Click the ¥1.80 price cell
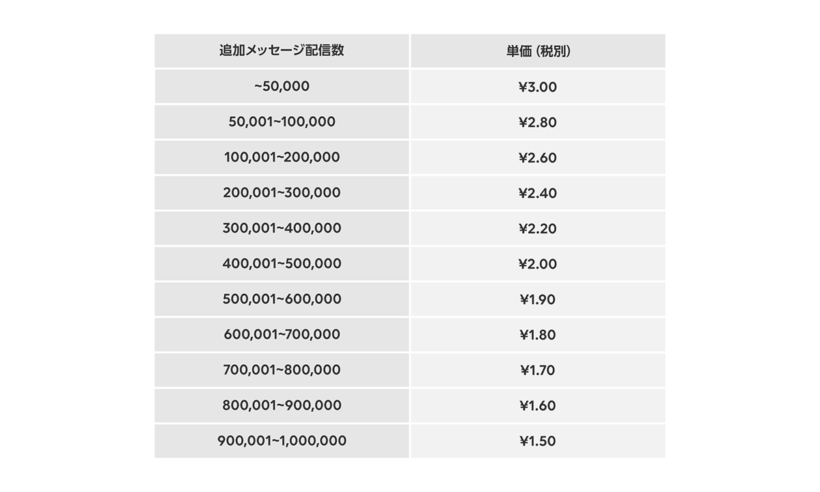This screenshot has height=492, width=820. [538, 335]
